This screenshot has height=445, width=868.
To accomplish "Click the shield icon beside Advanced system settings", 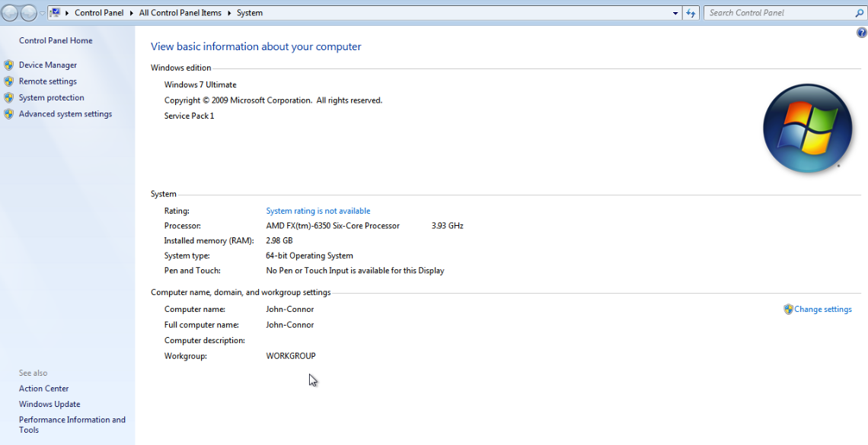I will point(11,113).
